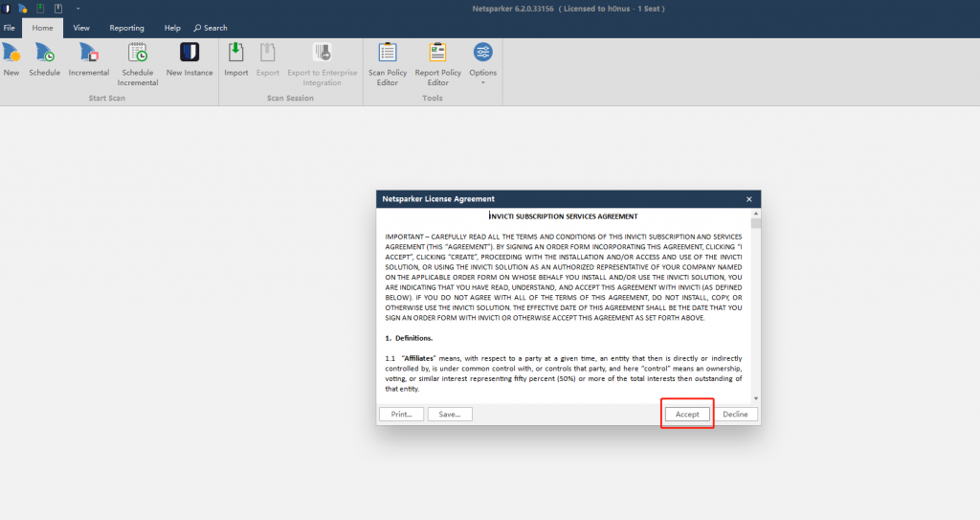The image size is (980, 520).
Task: Close the Netsparker License Agreement dialog
Action: [748, 199]
